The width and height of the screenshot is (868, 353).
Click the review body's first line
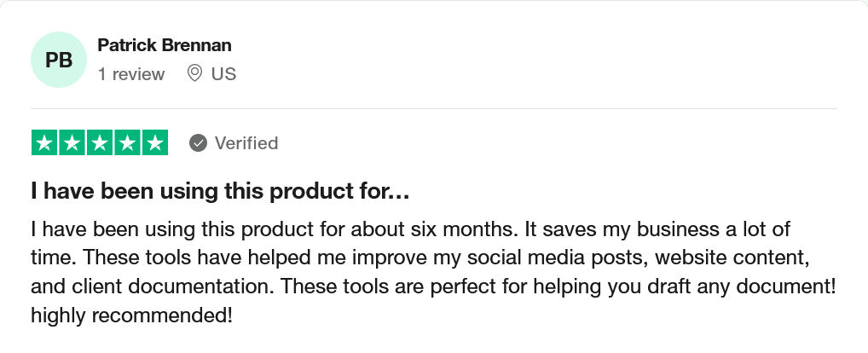(x=410, y=229)
